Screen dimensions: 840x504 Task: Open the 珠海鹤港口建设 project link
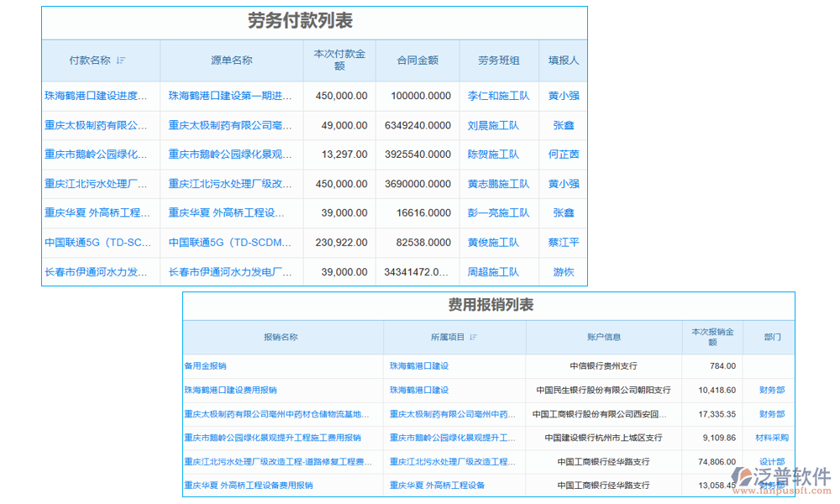point(417,365)
